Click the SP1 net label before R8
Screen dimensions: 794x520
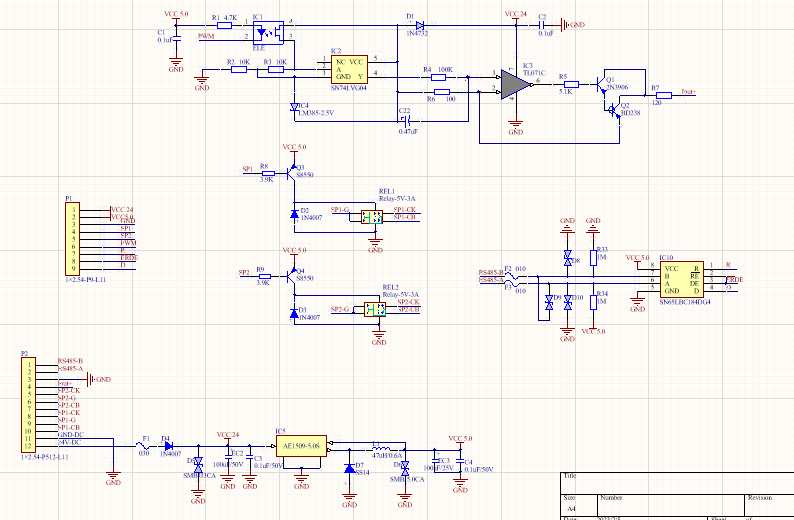pyautogui.click(x=248, y=169)
